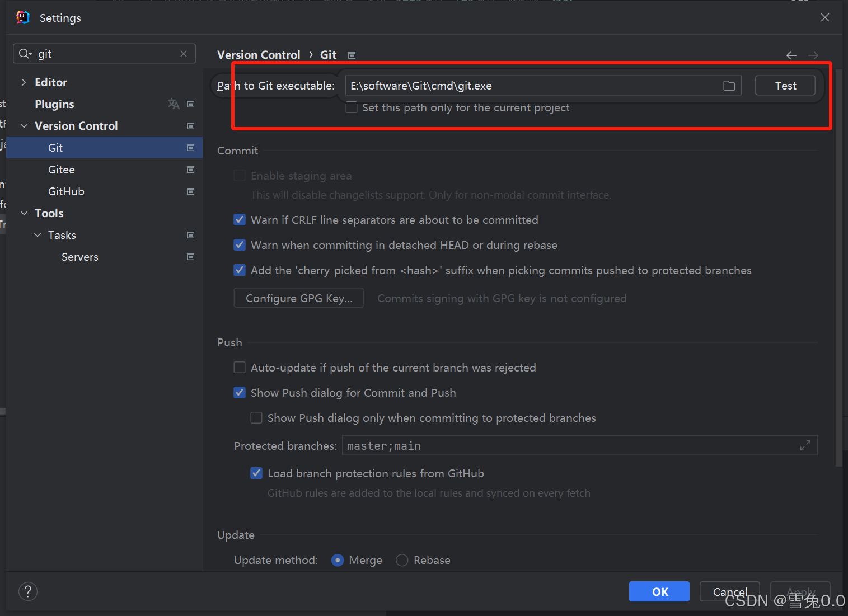
Task: Click the search magnifier icon
Action: [x=24, y=54]
